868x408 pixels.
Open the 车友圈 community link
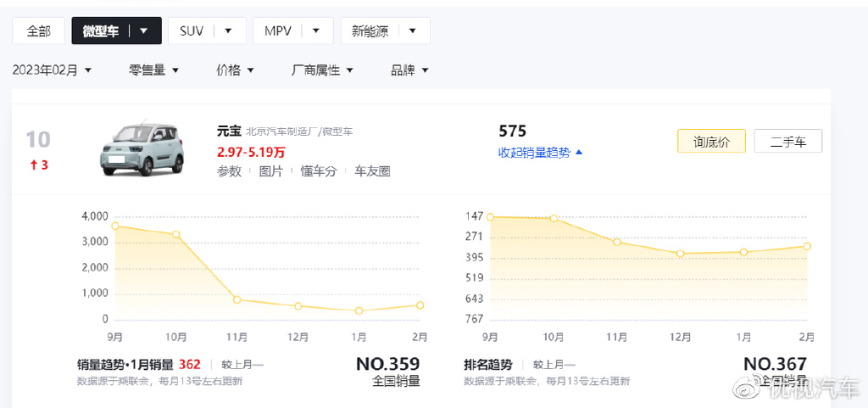coord(372,171)
